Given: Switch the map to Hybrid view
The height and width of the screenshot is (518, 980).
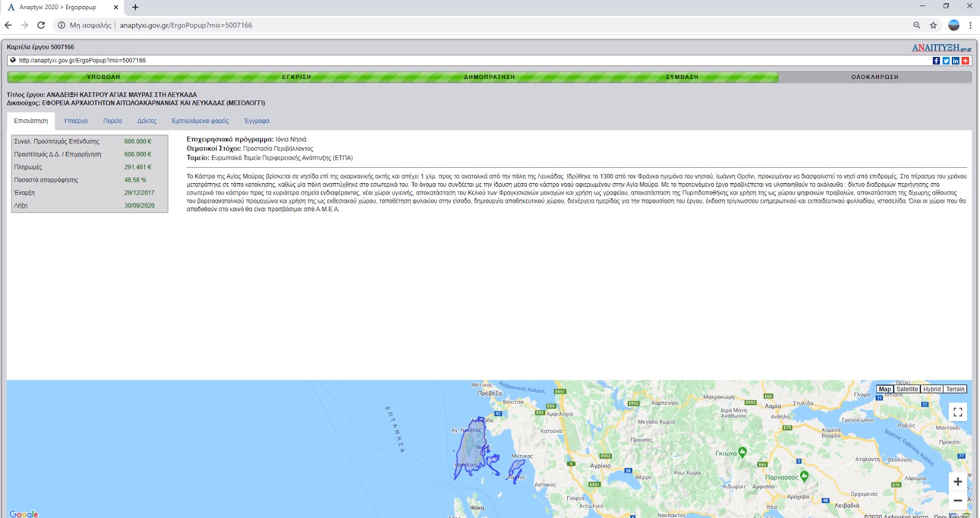Looking at the screenshot, I should coord(932,389).
